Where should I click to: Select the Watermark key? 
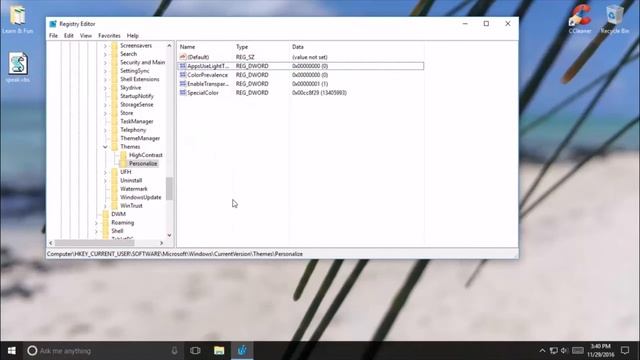click(134, 189)
